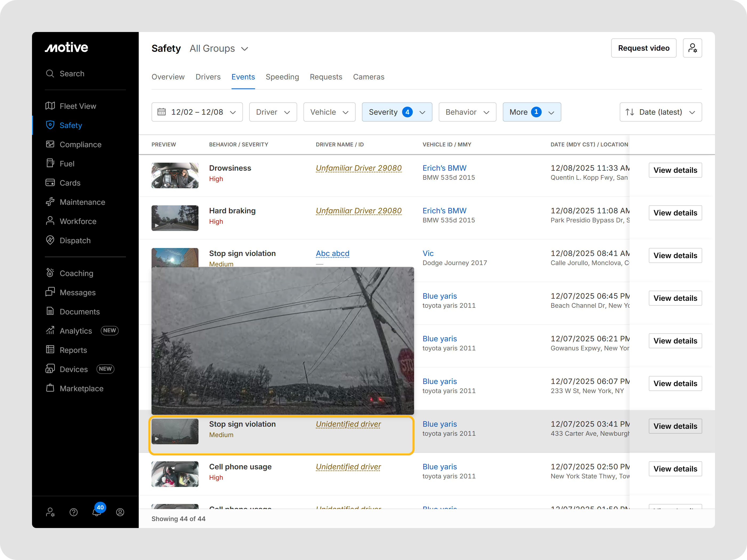Open the Dispatch sidebar item
747x560 pixels.
click(75, 240)
